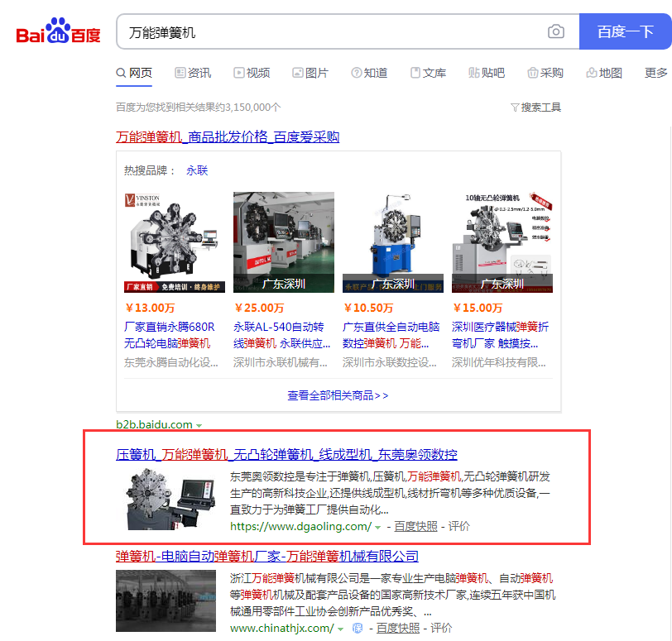Open the 地图 map tab
Image resolution: width=672 pixels, height=641 pixels.
(x=604, y=73)
